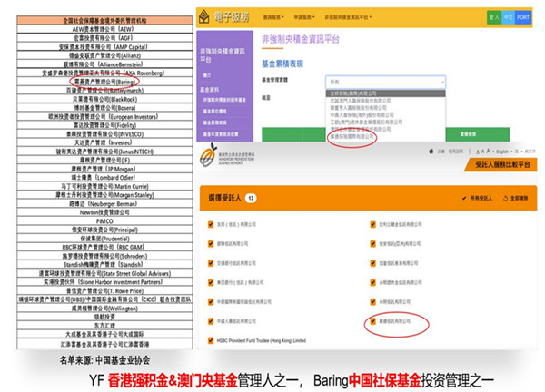Choose 友邦保險(國際)有限公司 from dropdown list
545x392 pixels.
point(385,93)
